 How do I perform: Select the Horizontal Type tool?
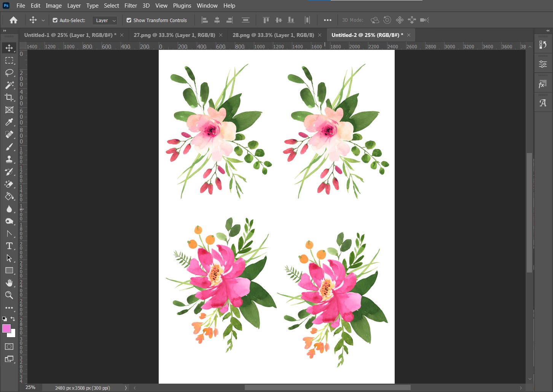[x=9, y=246]
